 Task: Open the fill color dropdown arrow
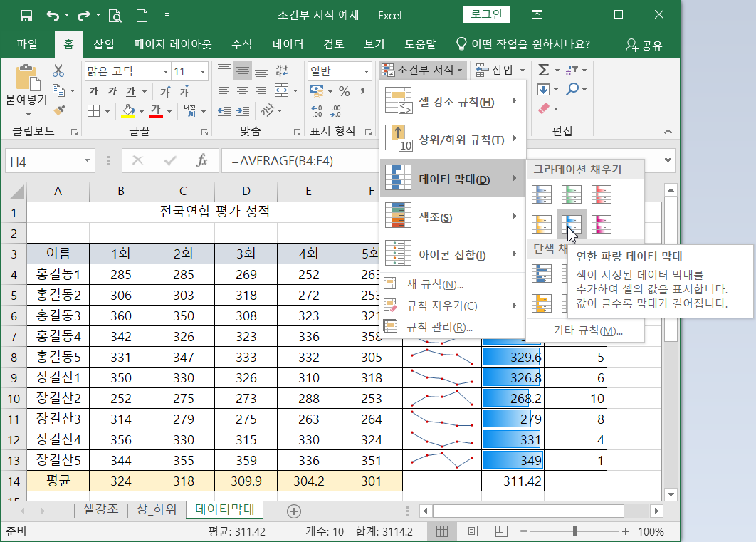pos(142,111)
